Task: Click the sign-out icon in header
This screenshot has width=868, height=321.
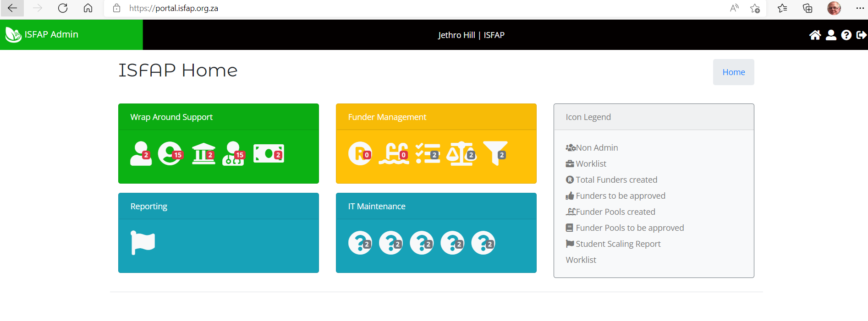Action: [861, 35]
